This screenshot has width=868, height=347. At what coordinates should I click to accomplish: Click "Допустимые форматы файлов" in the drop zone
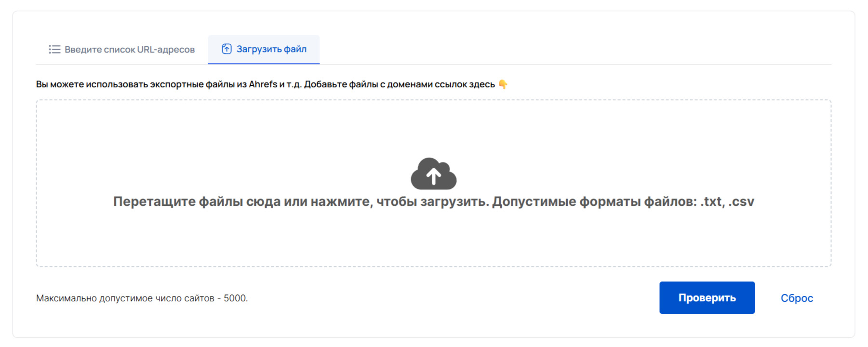pos(594,201)
